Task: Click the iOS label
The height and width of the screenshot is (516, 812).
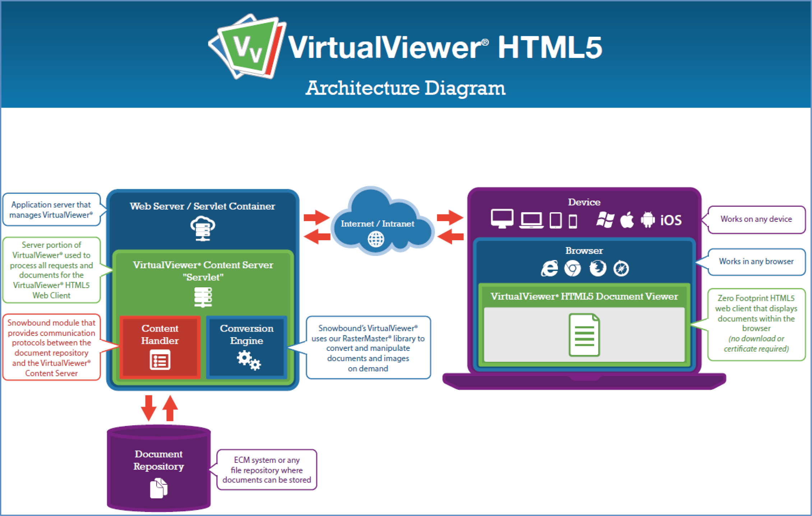Action: click(x=671, y=220)
